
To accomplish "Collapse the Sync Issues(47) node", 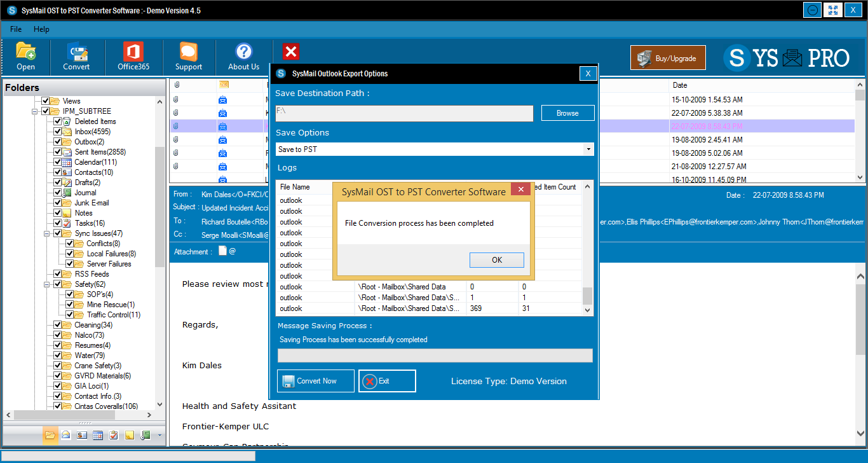I will [x=47, y=233].
